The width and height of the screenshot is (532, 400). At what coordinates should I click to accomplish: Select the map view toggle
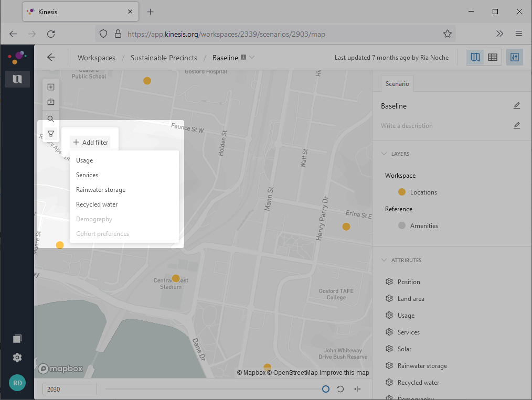click(475, 57)
